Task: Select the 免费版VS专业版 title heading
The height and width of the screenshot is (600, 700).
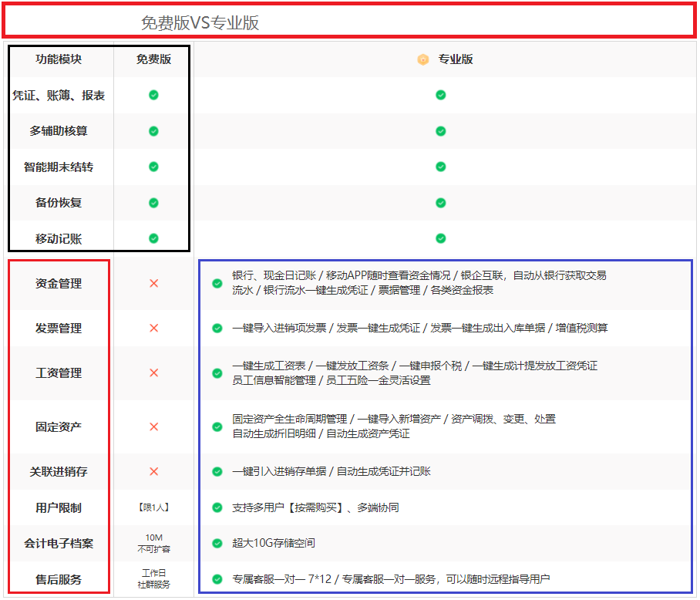Action: (x=200, y=23)
